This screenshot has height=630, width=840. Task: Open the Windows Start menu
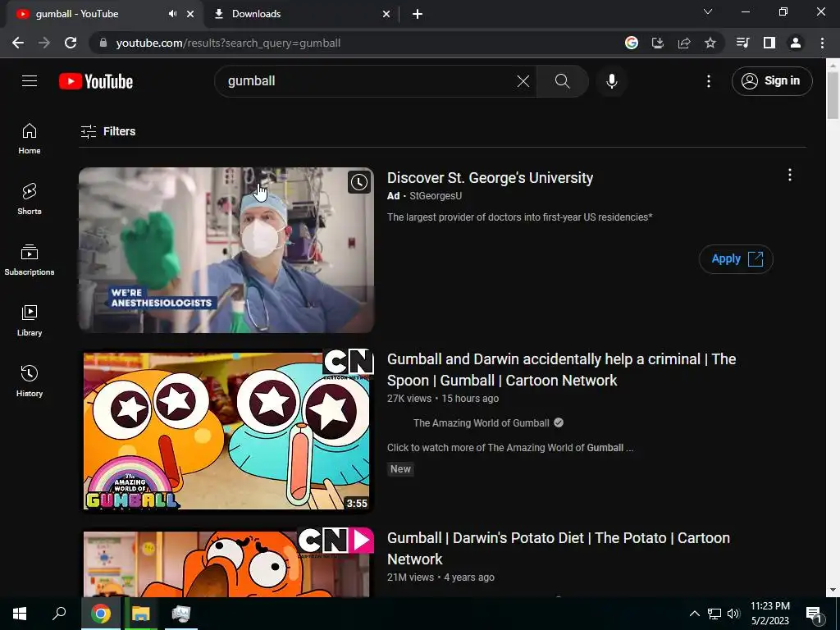click(20, 614)
